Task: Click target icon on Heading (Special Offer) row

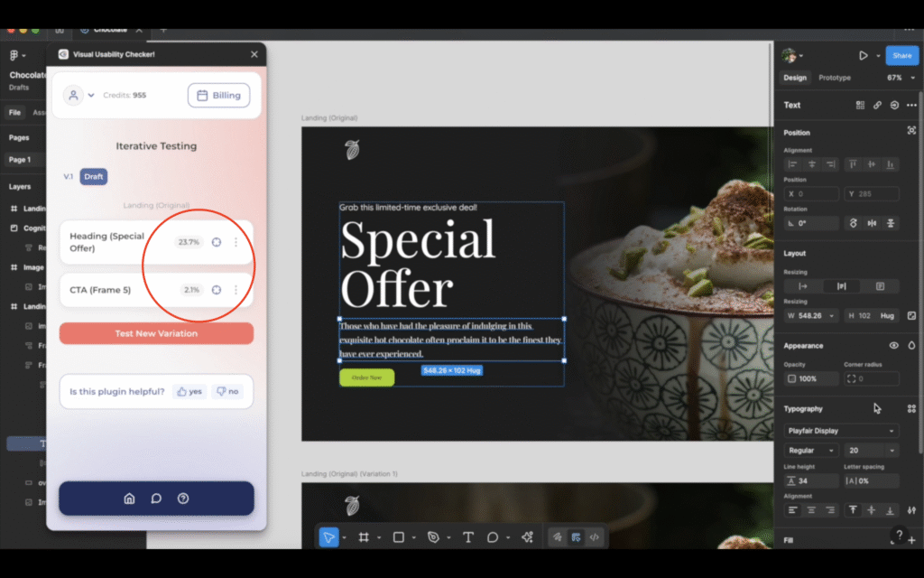Action: click(x=217, y=242)
